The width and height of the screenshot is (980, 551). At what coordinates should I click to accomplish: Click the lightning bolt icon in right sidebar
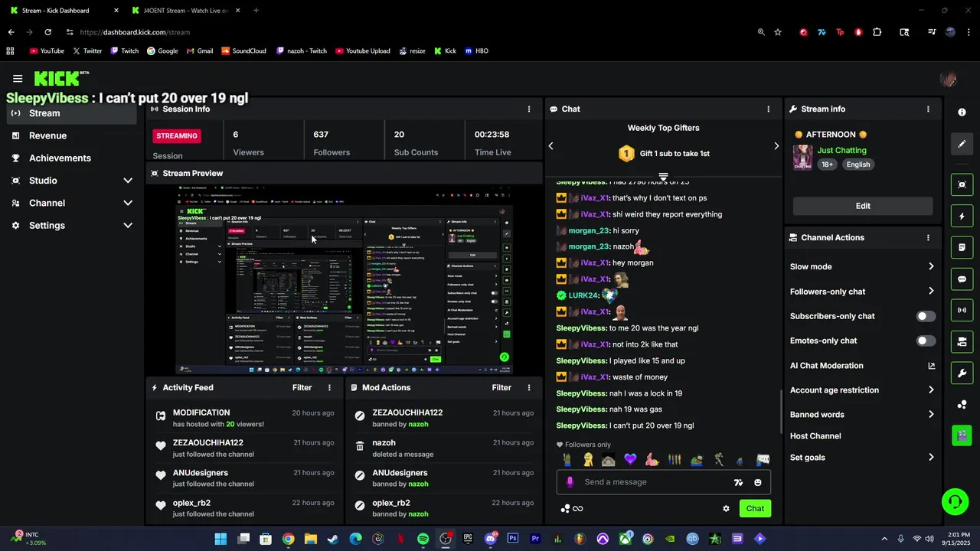click(x=962, y=217)
